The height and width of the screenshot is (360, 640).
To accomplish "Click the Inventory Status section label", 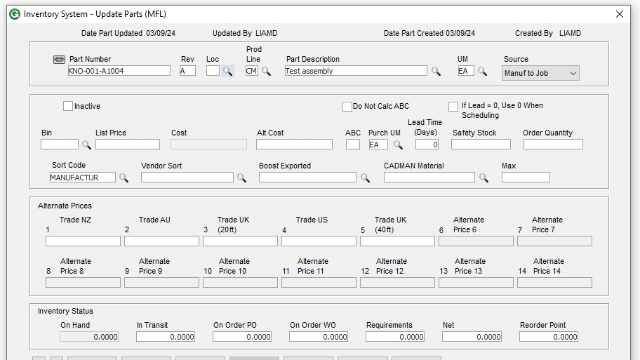I will pos(65,311).
